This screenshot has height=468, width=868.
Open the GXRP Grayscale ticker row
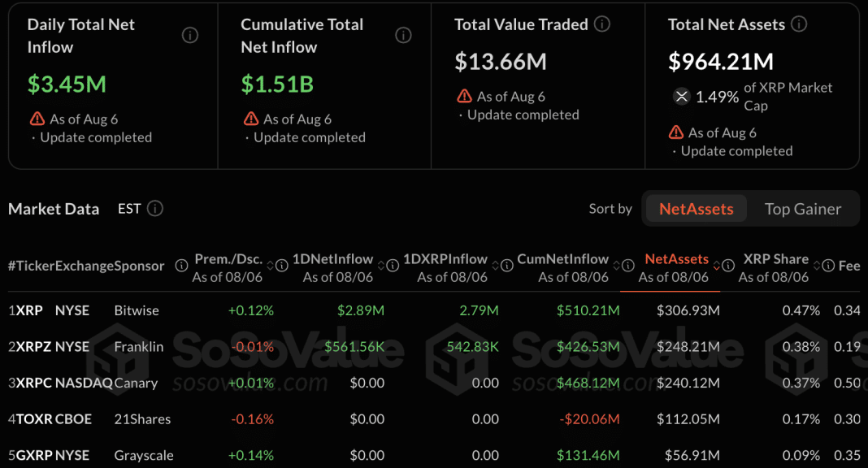pyautogui.click(x=434, y=455)
